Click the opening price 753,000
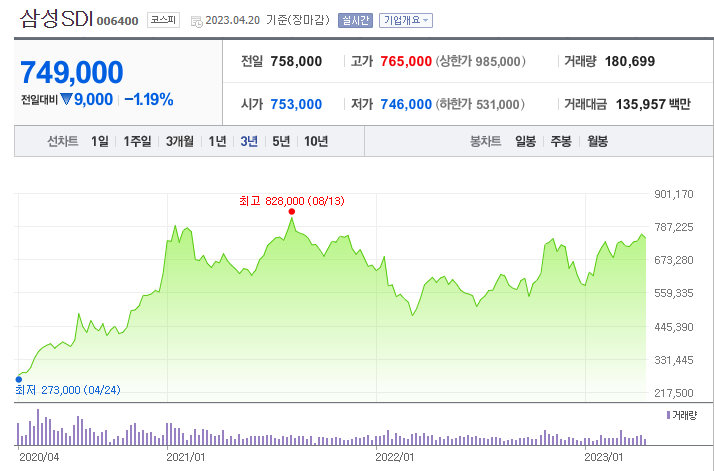This screenshot has height=471, width=714. [296, 104]
